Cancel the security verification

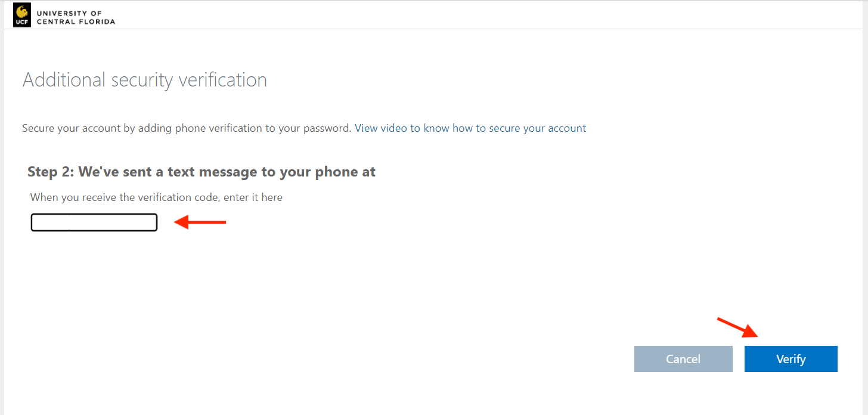tap(683, 359)
